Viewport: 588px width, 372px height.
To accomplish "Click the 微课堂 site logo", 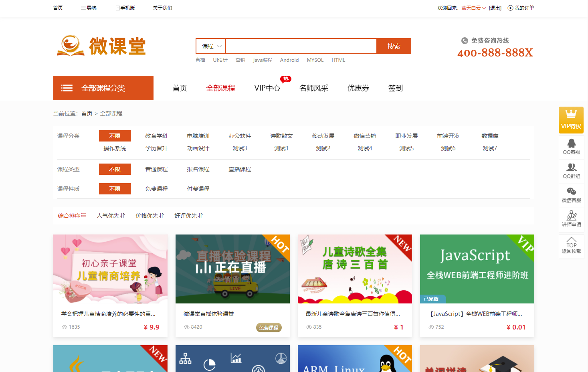I will coord(101,46).
